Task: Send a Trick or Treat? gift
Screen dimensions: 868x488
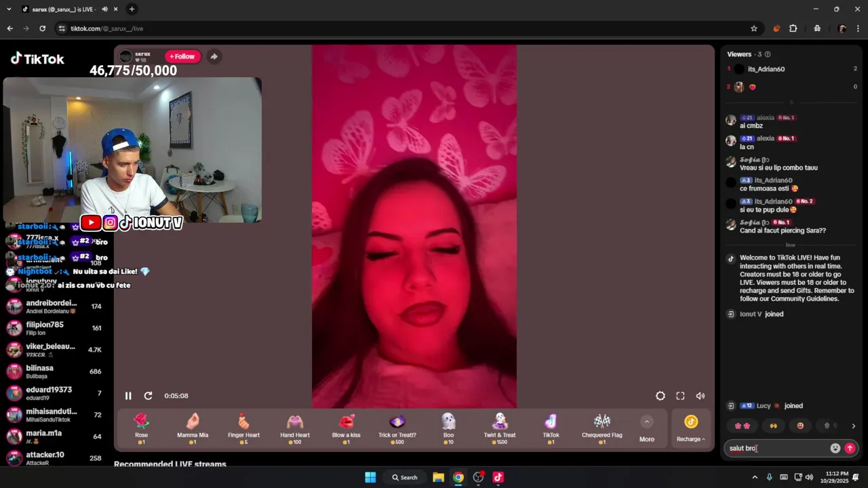Action: point(397,429)
